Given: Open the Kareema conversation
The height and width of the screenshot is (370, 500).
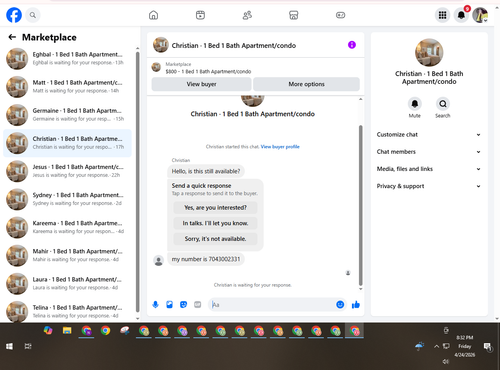Looking at the screenshot, I should point(67,227).
